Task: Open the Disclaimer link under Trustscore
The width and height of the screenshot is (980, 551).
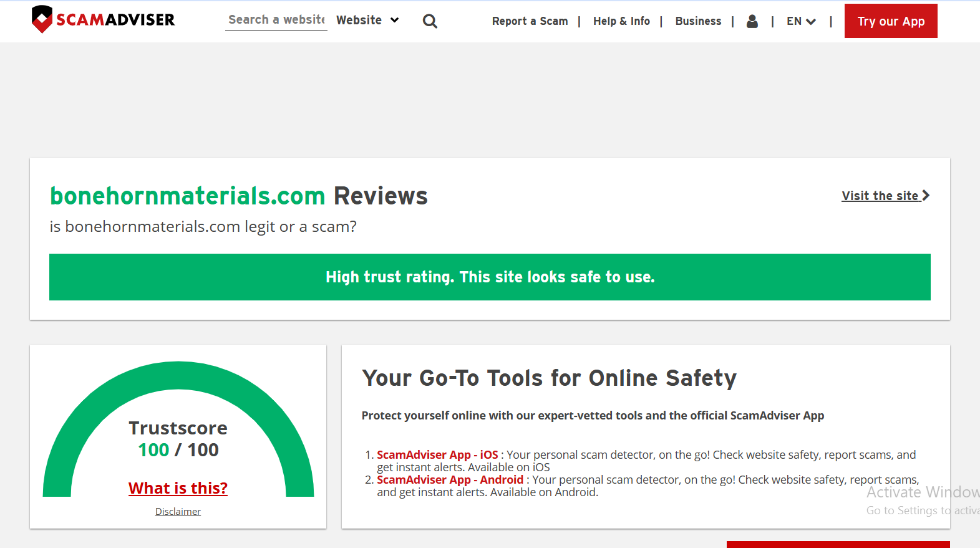Action: tap(178, 512)
